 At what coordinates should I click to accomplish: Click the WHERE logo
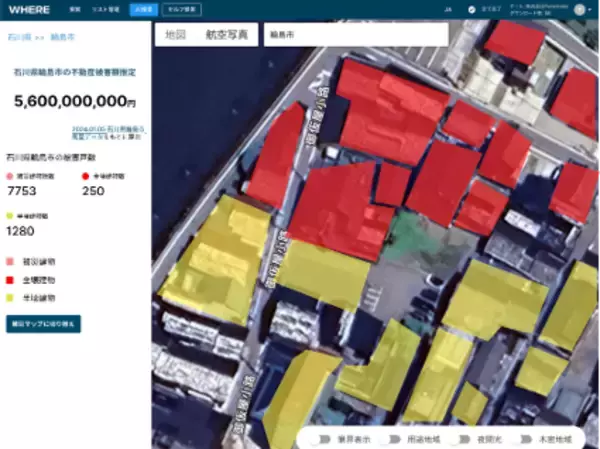(29, 10)
